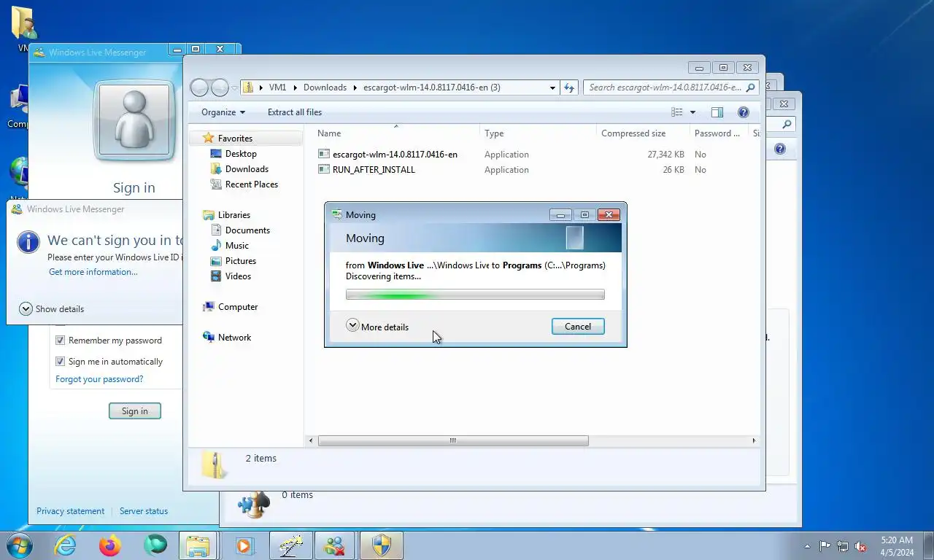Open the Forgot your password link
Image resolution: width=934 pixels, height=560 pixels.
tap(99, 379)
